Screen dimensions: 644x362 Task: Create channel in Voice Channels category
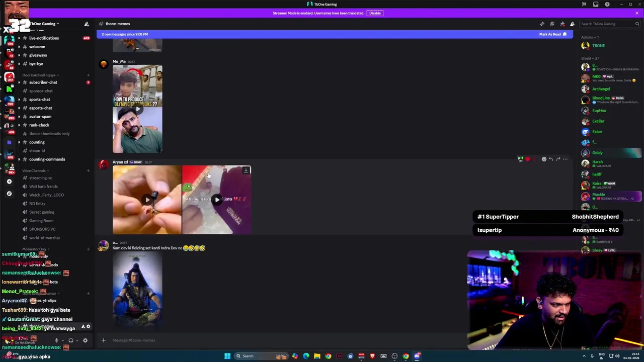88,170
